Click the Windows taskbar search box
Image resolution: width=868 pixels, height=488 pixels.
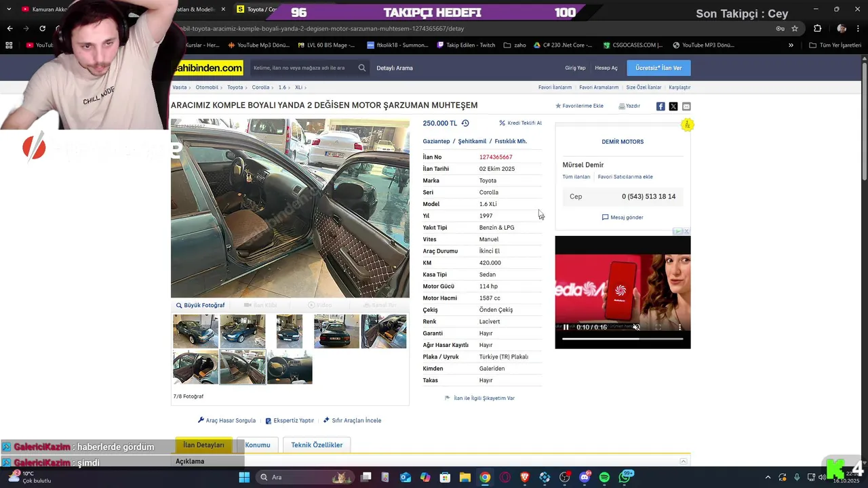304,477
